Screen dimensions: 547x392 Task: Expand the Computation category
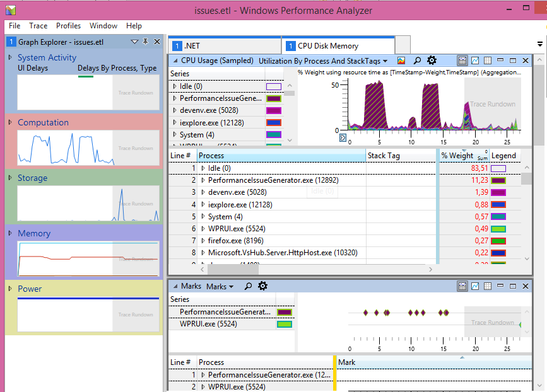tap(10, 122)
